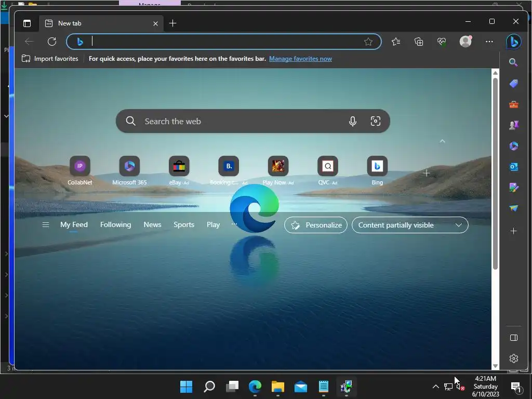Open sidebar Outlook icon
The height and width of the screenshot is (399, 532).
tap(514, 167)
